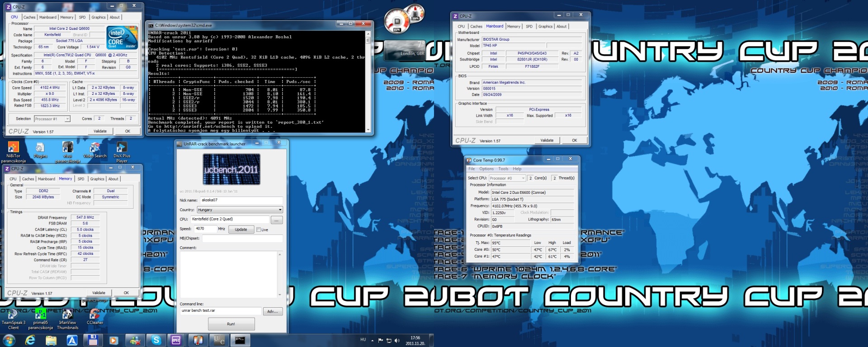Open the Plugins desktop icon
Viewport: 868px width, 347px height.
40,150
